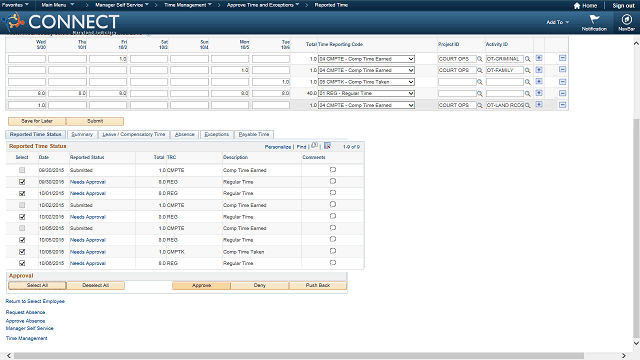Open Project ID lookup for OT-CRIMINAL row

[x=480, y=59]
